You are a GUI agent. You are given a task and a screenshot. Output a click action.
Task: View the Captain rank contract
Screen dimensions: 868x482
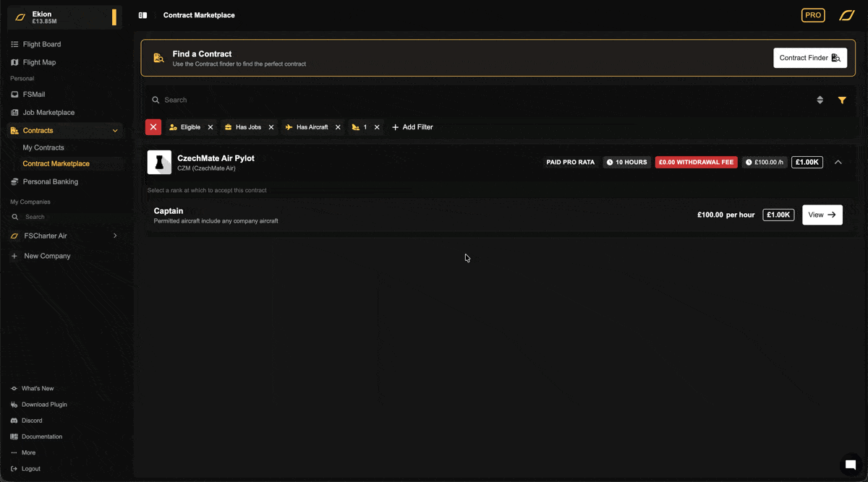822,215
